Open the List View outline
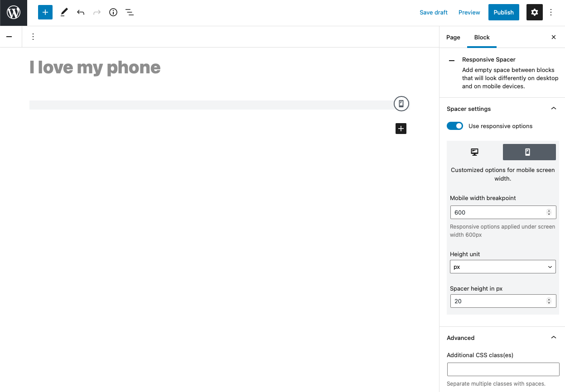565x392 pixels. [x=130, y=12]
